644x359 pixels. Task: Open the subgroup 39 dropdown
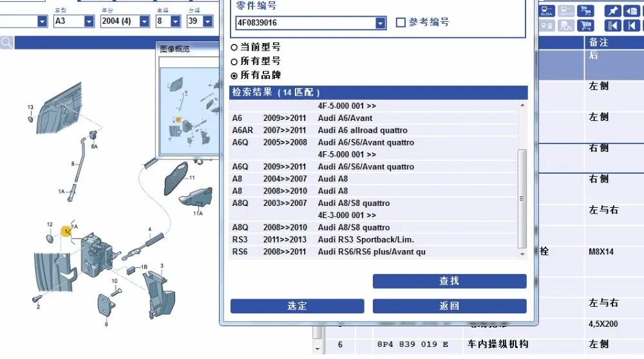coord(208,21)
